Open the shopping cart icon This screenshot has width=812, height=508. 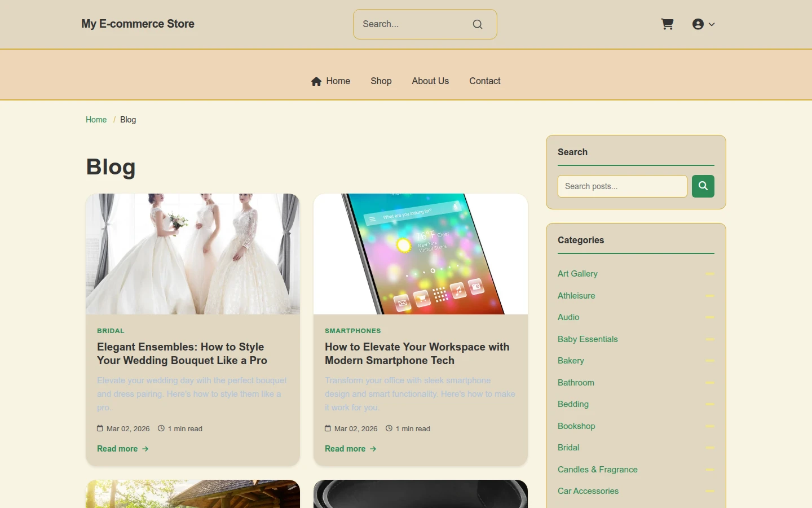(x=667, y=24)
